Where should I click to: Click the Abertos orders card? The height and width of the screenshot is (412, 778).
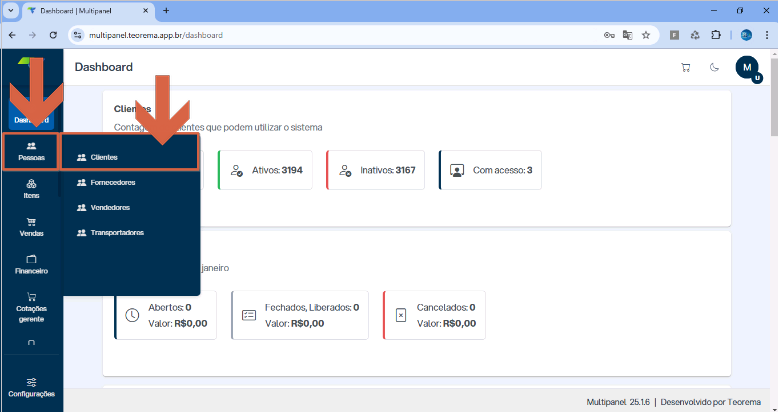click(166, 315)
